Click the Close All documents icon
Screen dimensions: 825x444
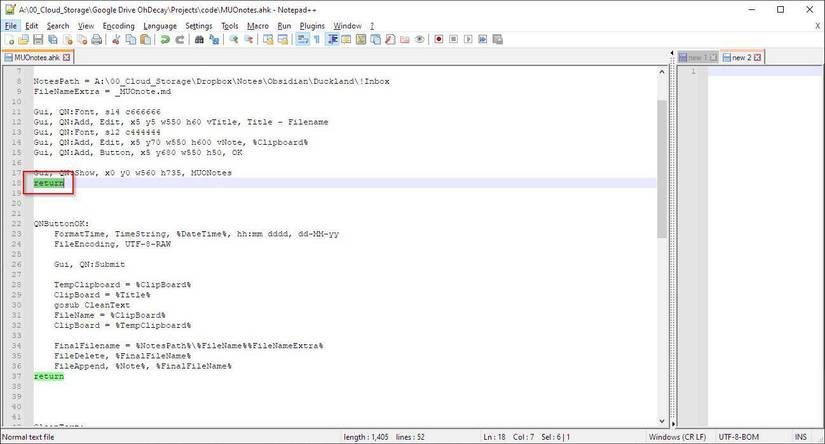tap(82, 39)
